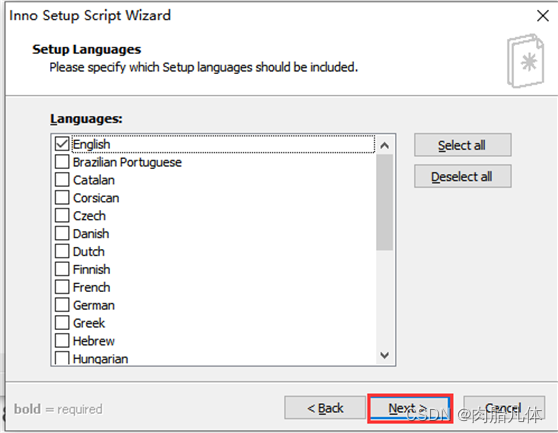The width and height of the screenshot is (558, 433).
Task: Select the English list row text
Action: (91, 144)
